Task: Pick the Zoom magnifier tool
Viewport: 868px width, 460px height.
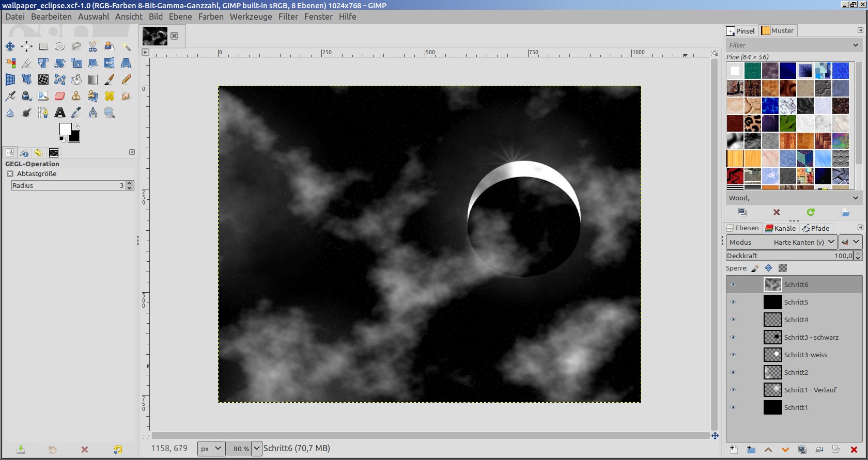Action: tap(110, 113)
